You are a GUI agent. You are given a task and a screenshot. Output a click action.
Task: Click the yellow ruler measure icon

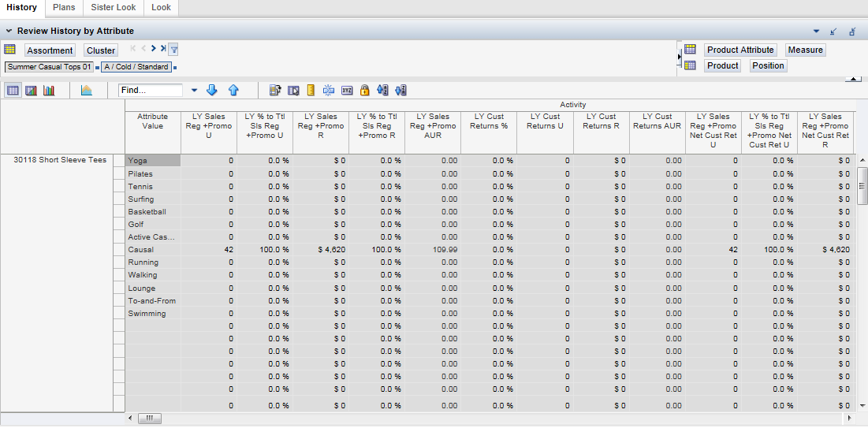tap(311, 91)
